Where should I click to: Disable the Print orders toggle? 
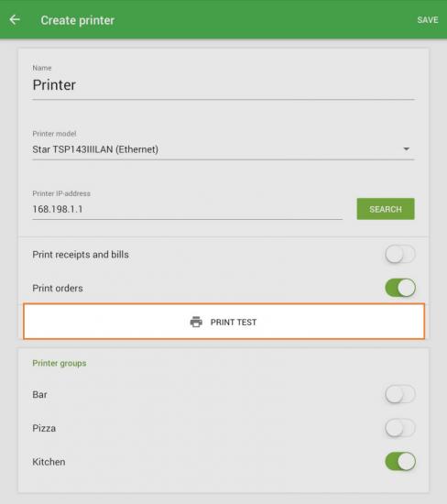click(400, 288)
